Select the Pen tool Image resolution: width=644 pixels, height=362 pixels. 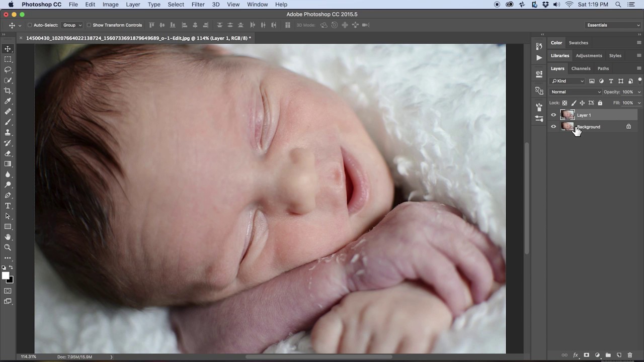pyautogui.click(x=8, y=196)
